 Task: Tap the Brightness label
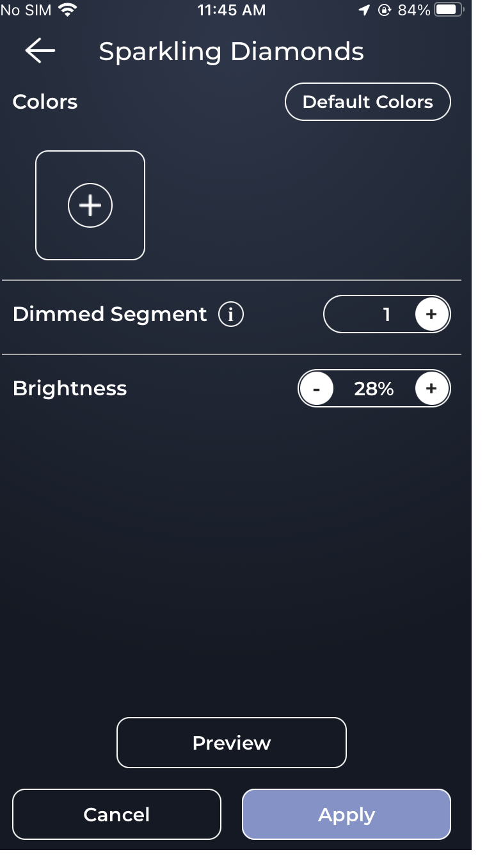pos(70,389)
